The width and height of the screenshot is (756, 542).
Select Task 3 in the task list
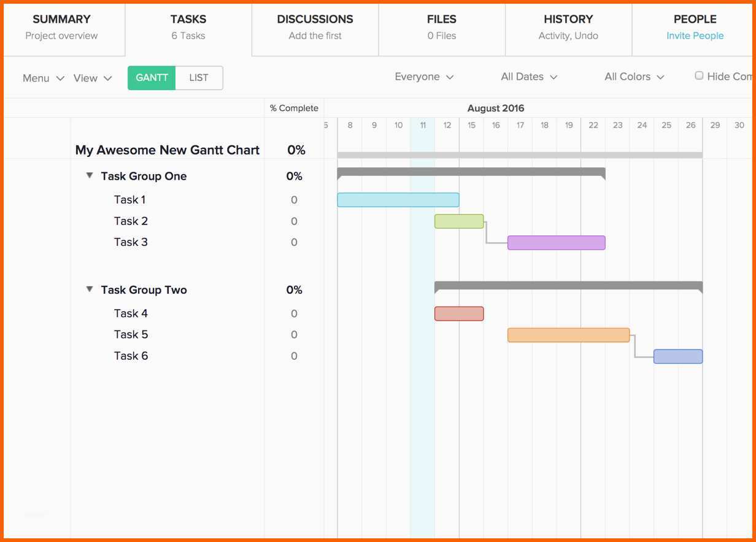(131, 242)
